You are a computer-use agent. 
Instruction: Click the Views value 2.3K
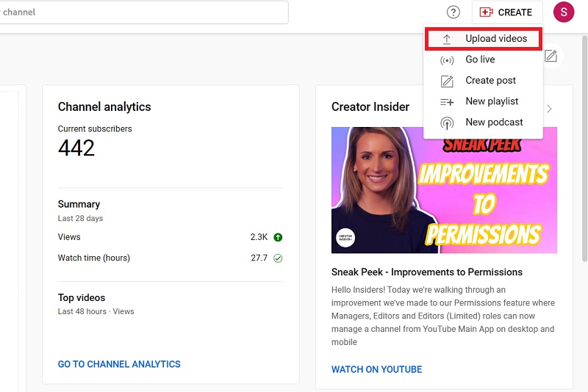(x=259, y=237)
